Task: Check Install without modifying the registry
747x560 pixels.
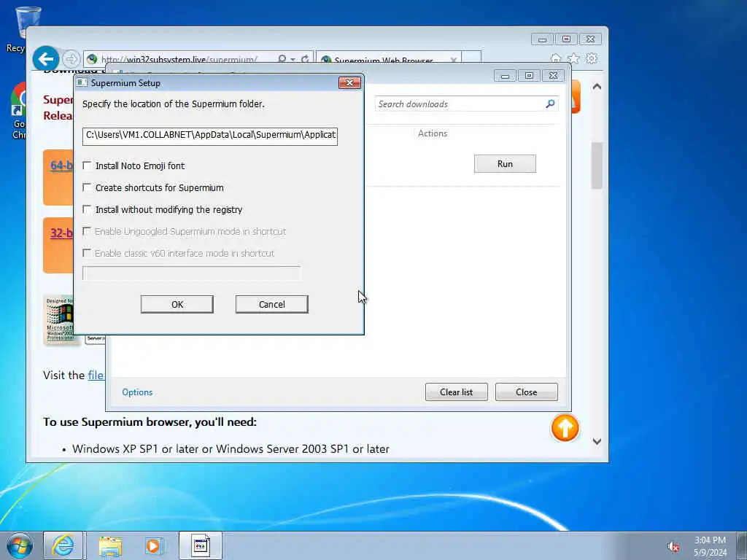Action: pos(87,209)
